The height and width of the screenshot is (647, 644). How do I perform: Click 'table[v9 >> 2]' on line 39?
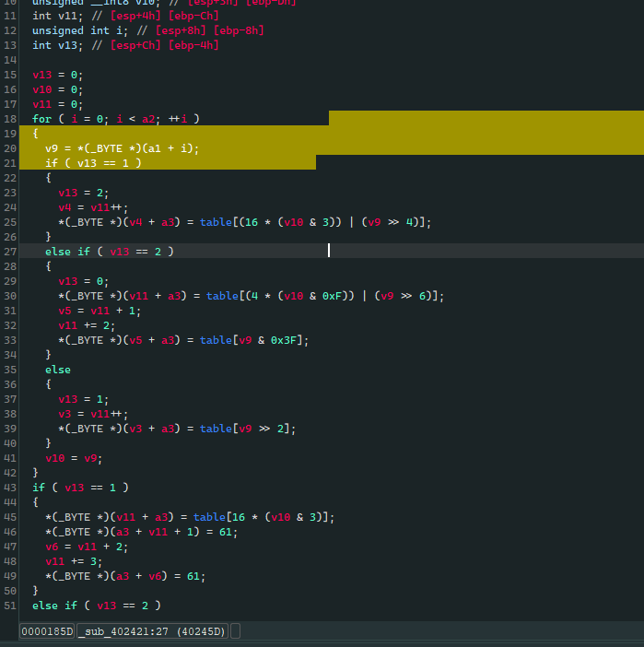245,429
